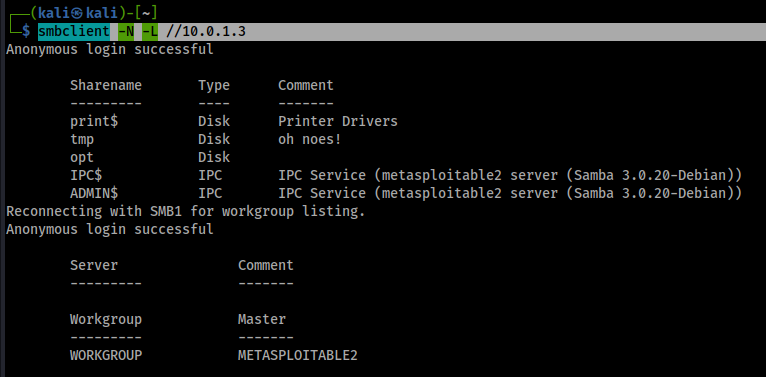Click the second 'Anonymous login successful' line
The image size is (766, 377).
[x=109, y=230]
